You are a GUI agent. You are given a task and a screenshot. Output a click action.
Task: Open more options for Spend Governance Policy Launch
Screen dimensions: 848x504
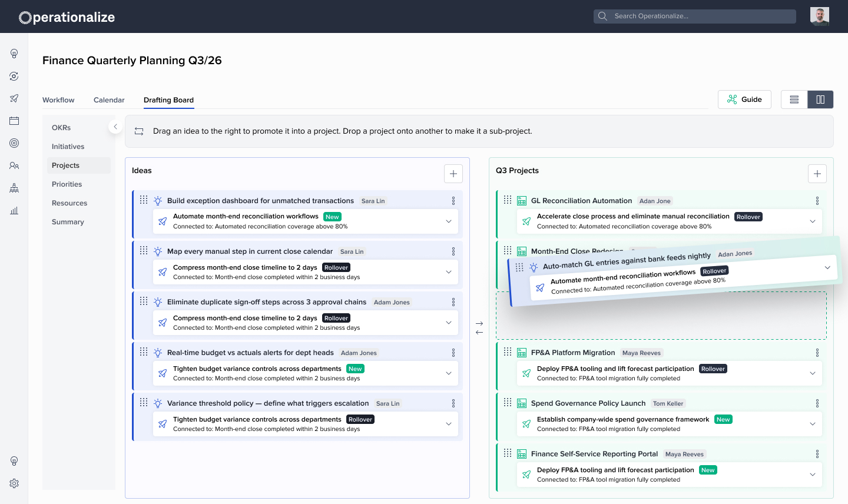coord(817,403)
